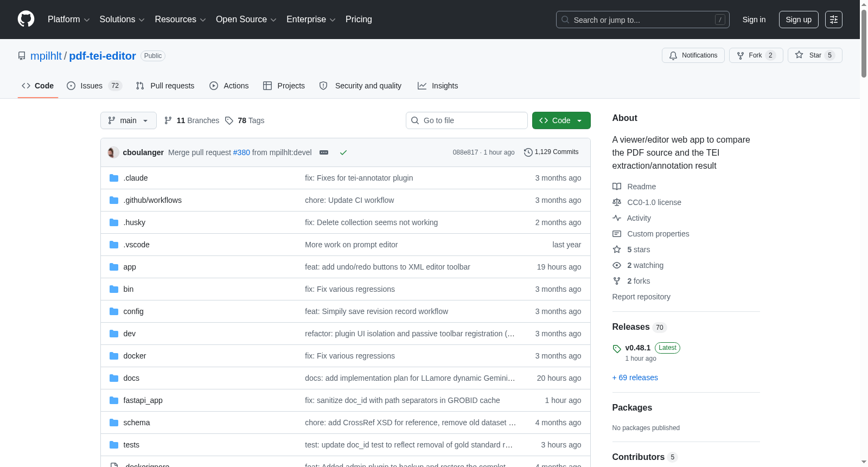The height and width of the screenshot is (467, 868).
Task: Star this repository
Action: (x=815, y=55)
